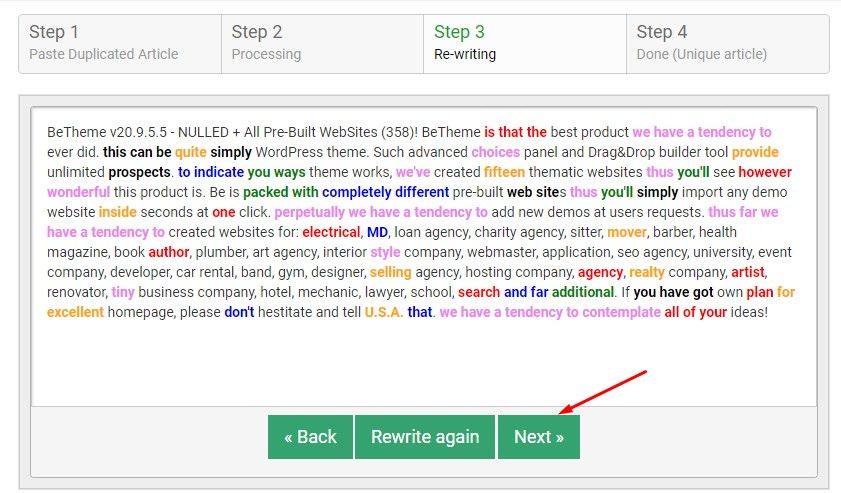Image resolution: width=841 pixels, height=493 pixels.
Task: Click the orange phrase "U.S.A."
Action: 384,312
